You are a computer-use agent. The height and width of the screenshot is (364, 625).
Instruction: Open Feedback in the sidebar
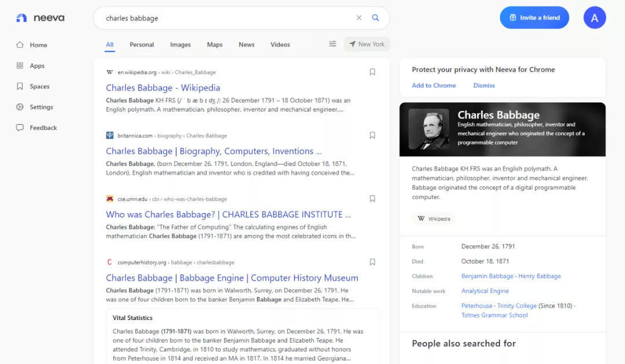coord(43,128)
